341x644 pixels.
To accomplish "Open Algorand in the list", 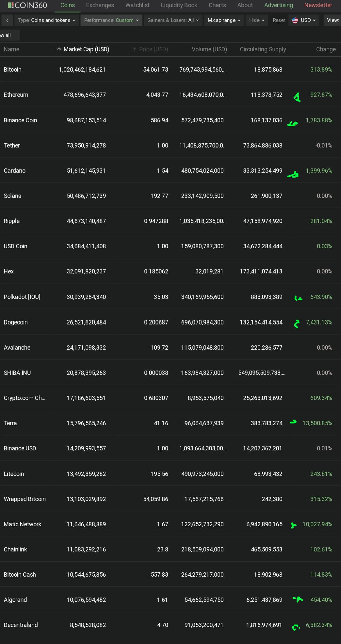I will click(15, 600).
